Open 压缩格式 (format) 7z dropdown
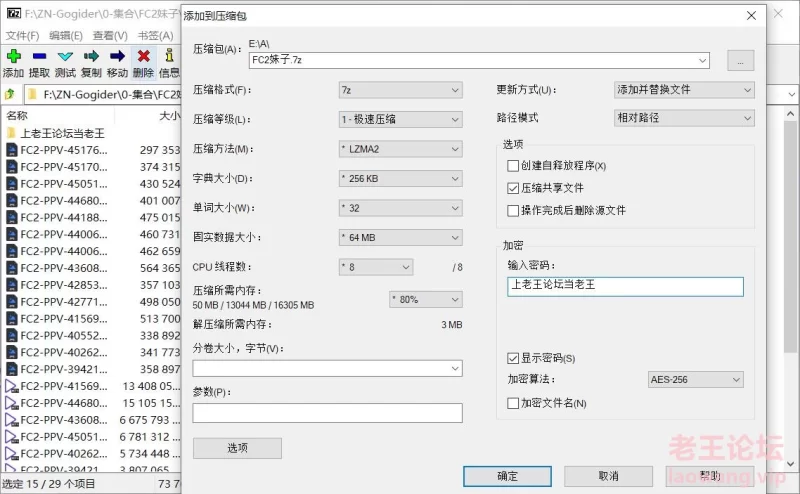Image resolution: width=800 pixels, height=494 pixels. click(x=401, y=90)
